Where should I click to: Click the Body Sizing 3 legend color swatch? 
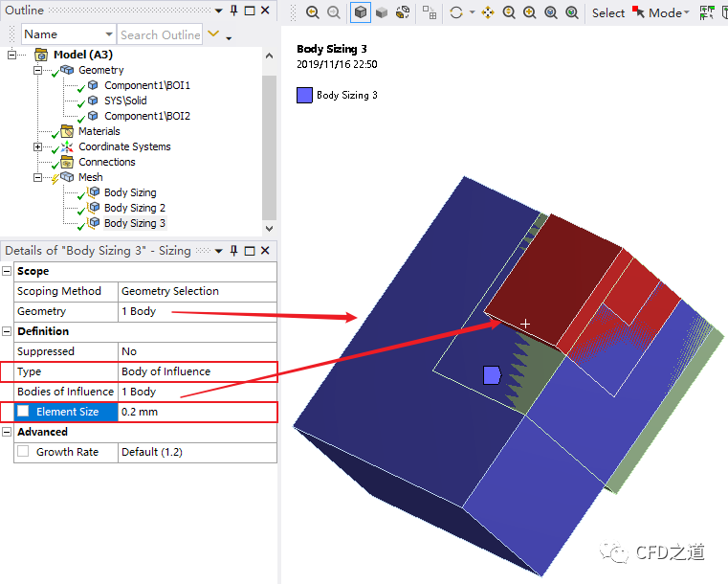click(x=304, y=95)
